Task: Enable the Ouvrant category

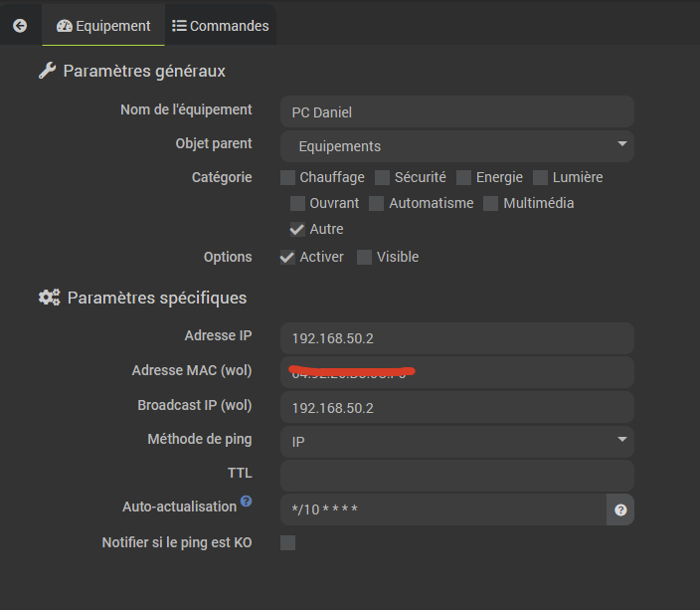Action: [x=298, y=204]
